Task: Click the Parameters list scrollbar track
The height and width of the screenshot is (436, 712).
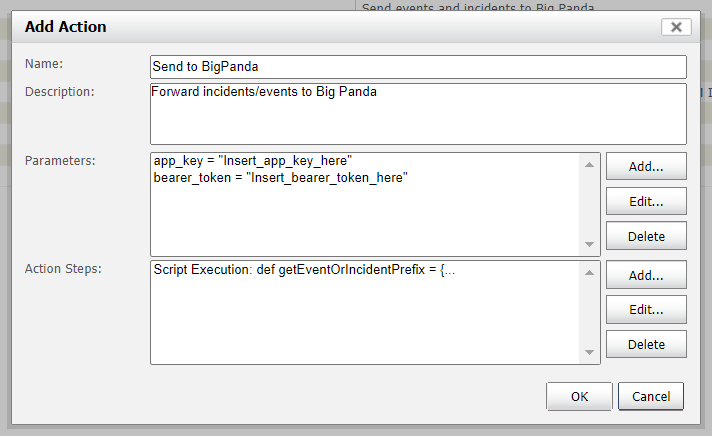Action: (x=589, y=204)
